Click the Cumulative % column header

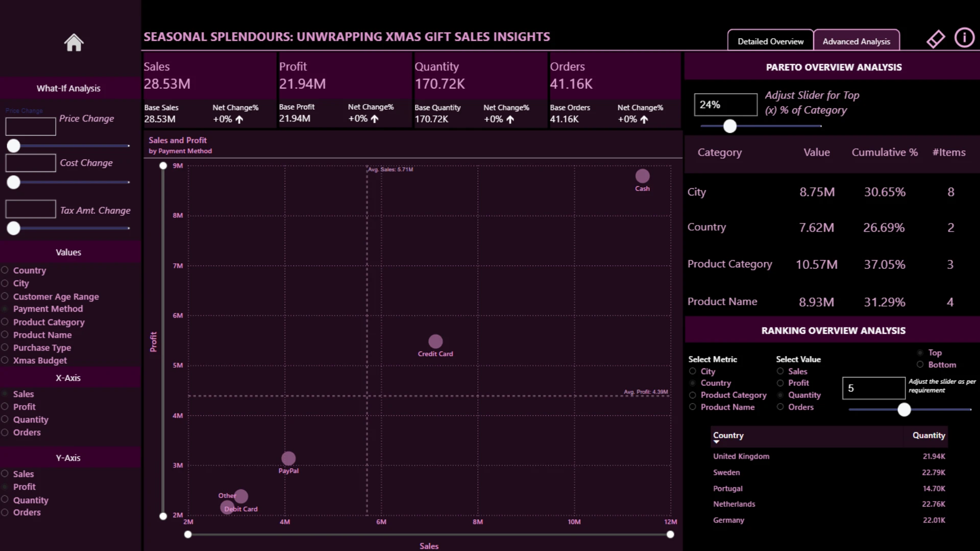tap(885, 152)
